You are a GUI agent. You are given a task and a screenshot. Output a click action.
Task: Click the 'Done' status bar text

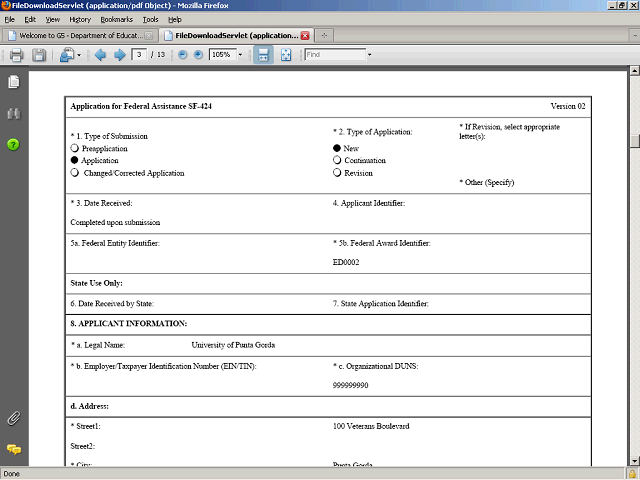[x=11, y=474]
